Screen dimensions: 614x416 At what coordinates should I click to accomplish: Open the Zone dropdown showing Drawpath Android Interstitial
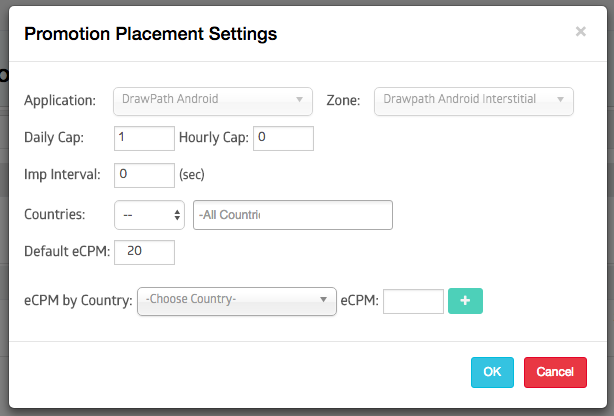click(x=474, y=101)
